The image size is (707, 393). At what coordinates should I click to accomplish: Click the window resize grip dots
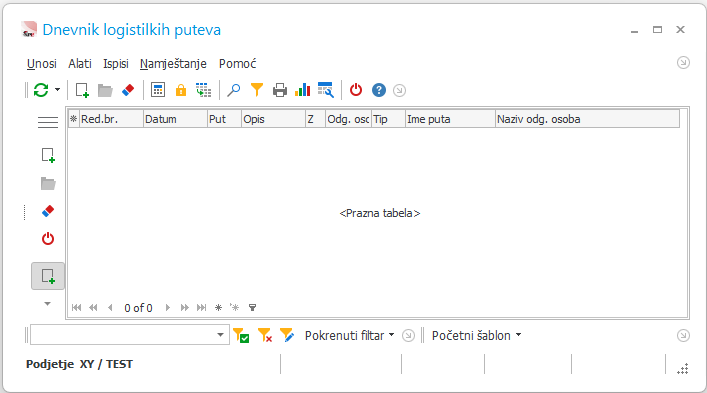683,369
